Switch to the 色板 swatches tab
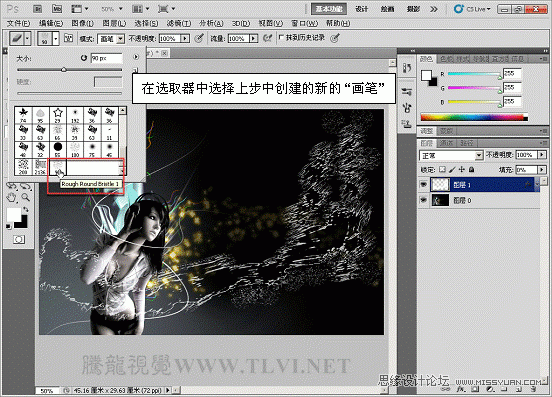The height and width of the screenshot is (397, 552). tap(446, 59)
